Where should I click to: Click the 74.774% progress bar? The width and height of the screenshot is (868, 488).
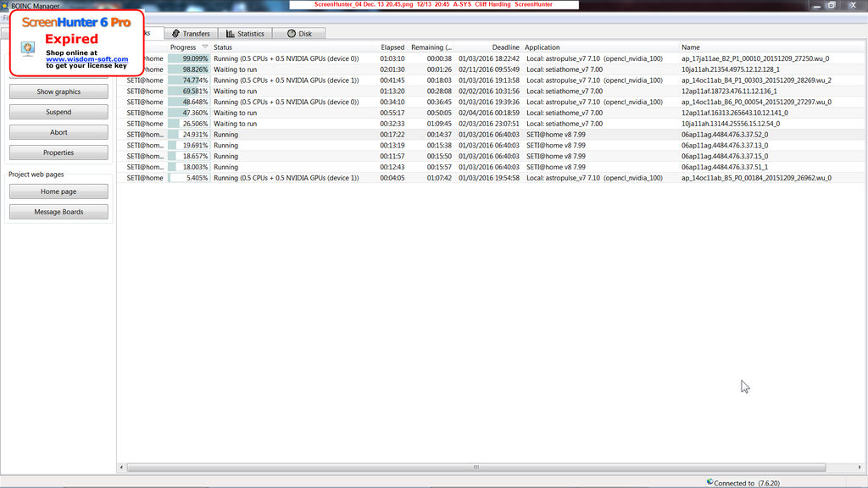(189, 80)
